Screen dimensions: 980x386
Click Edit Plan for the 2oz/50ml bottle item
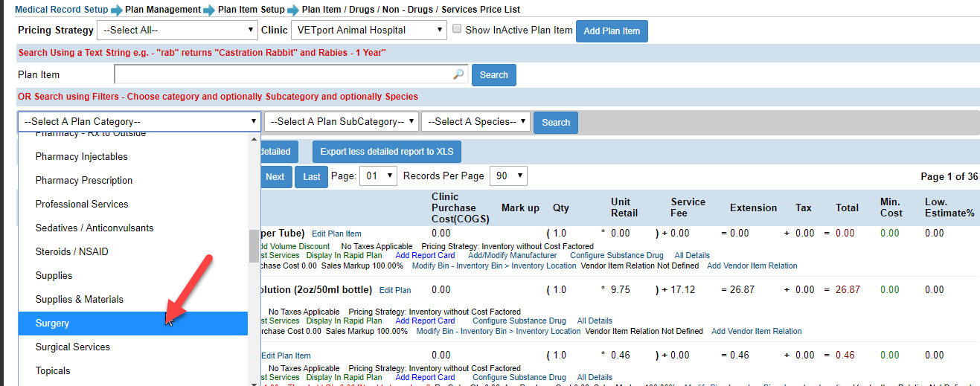pyautogui.click(x=395, y=290)
